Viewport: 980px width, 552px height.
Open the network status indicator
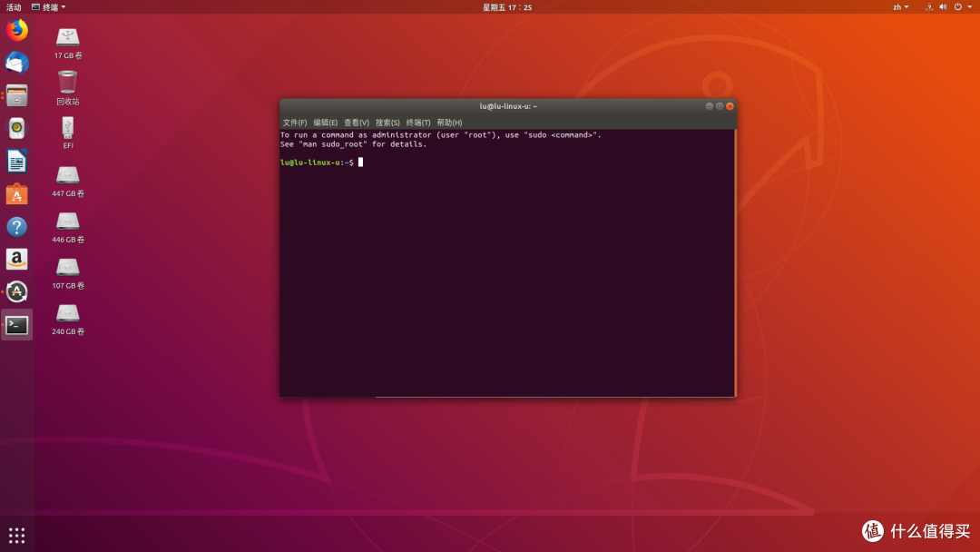929,7
